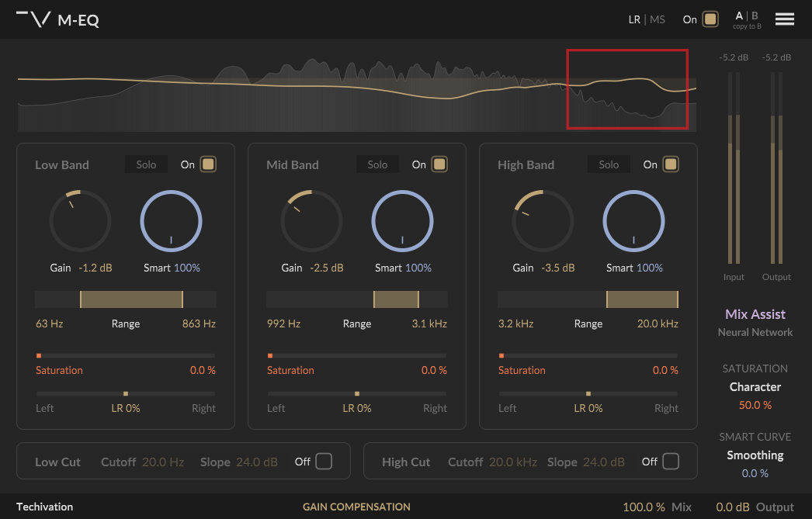Click the Low Band Saturation slider
Screen dimensions: 812x519
point(125,355)
